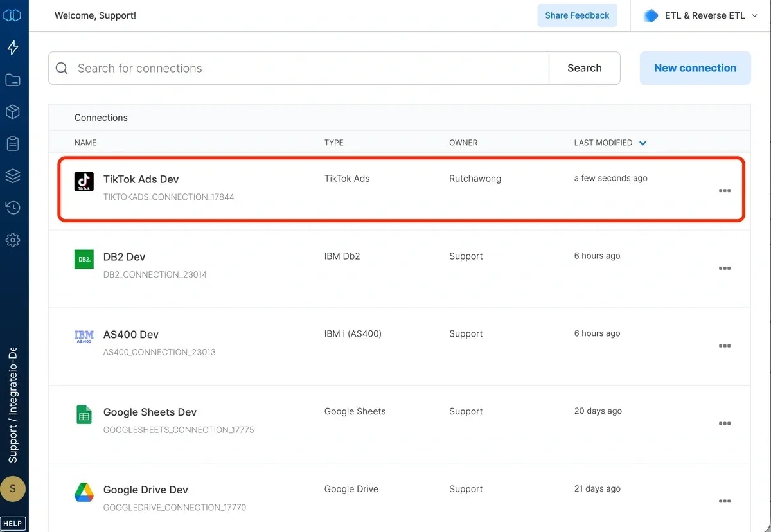Focus the Search for connections field
The height and width of the screenshot is (532, 771).
point(299,68)
